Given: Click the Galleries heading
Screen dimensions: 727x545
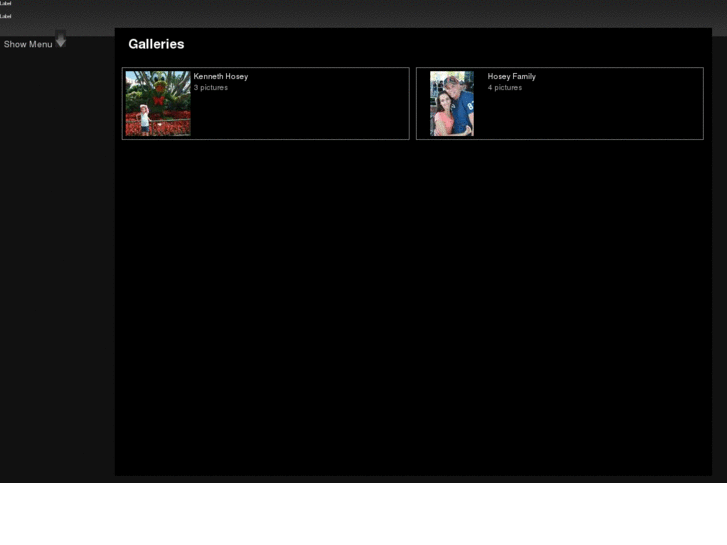Looking at the screenshot, I should 156,44.
